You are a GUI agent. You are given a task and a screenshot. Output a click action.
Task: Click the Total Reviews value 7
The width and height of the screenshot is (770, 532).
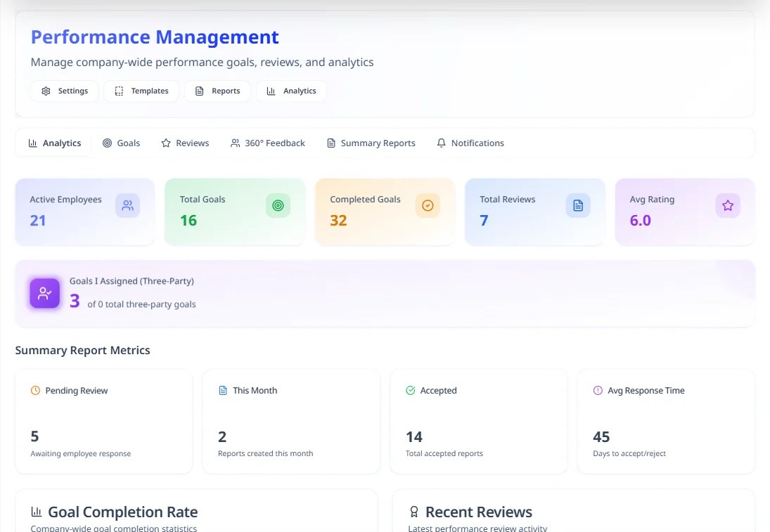coord(485,221)
